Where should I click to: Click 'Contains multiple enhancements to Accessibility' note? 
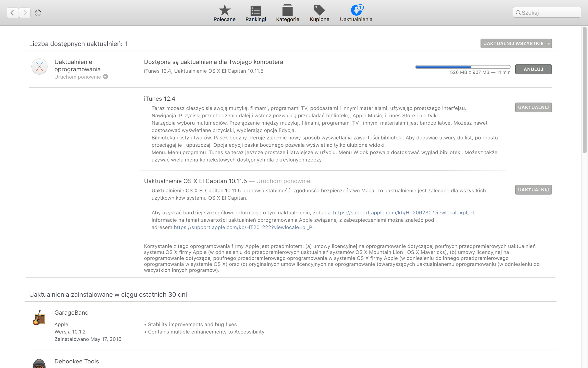(x=206, y=332)
